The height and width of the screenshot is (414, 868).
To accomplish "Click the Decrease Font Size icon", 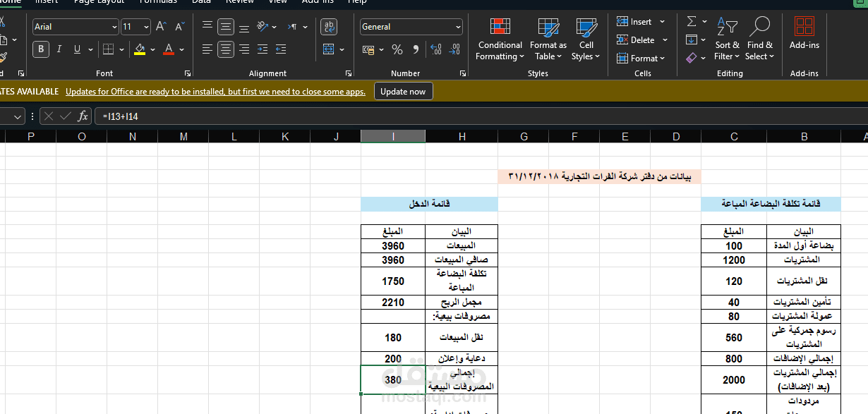I will [179, 27].
